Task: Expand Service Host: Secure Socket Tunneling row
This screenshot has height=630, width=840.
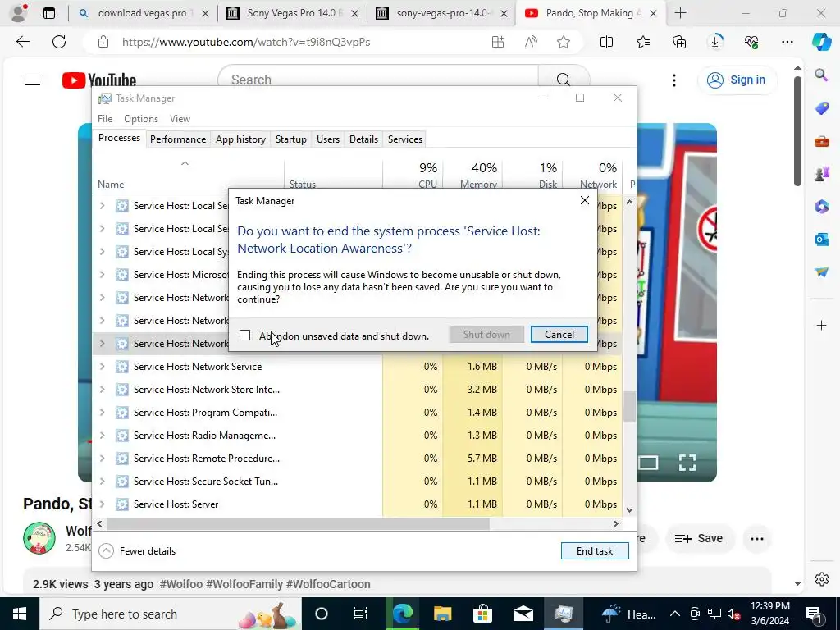Action: point(102,481)
